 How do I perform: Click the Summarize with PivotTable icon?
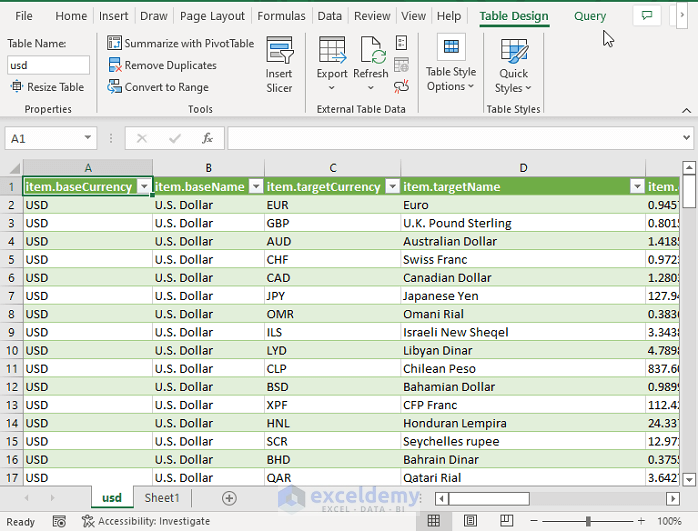click(x=114, y=43)
